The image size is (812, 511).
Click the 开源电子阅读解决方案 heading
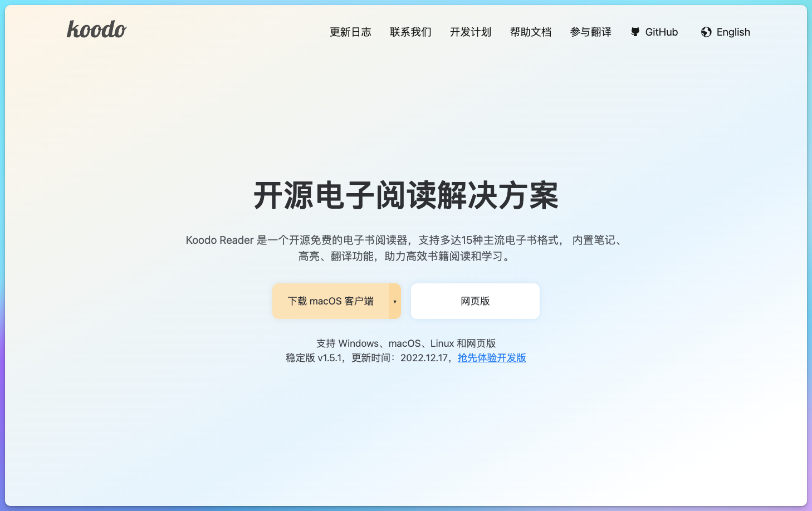point(406,195)
